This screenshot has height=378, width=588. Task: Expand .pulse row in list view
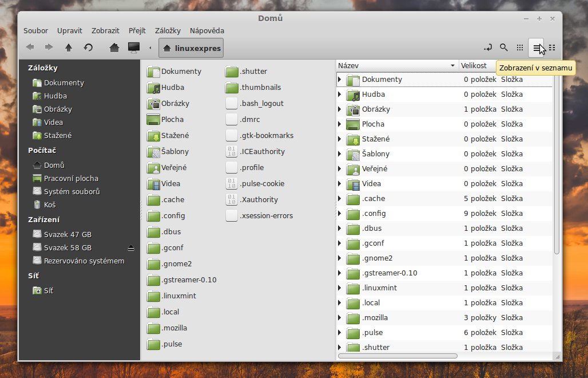click(x=340, y=333)
